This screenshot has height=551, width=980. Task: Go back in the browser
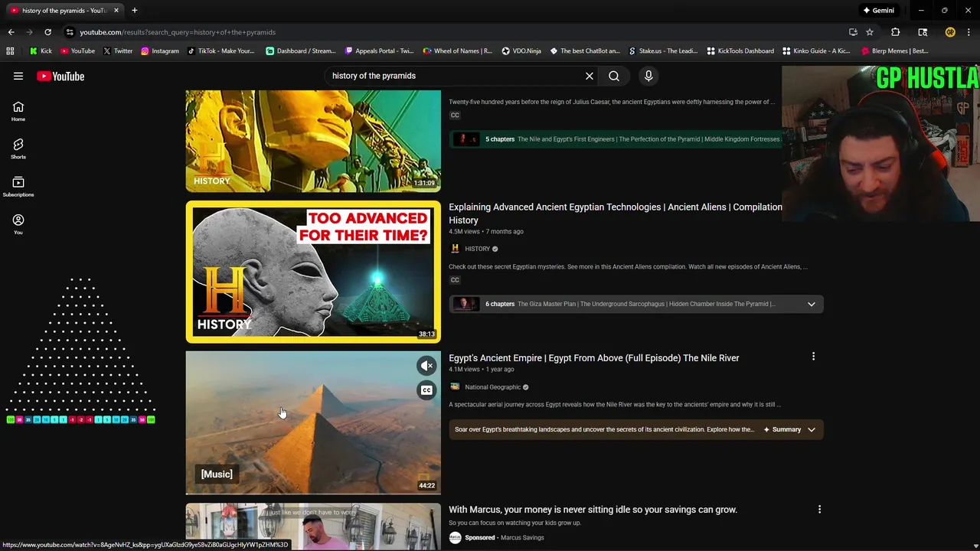[11, 32]
